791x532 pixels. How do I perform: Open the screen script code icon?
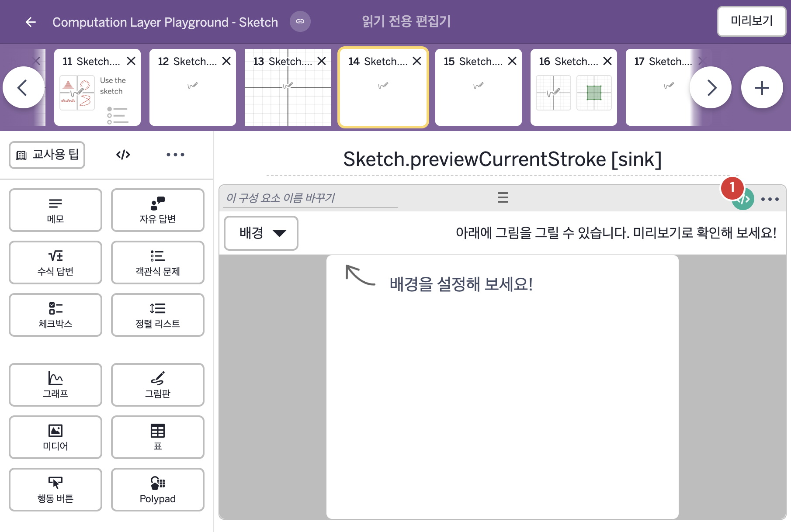coord(123,155)
